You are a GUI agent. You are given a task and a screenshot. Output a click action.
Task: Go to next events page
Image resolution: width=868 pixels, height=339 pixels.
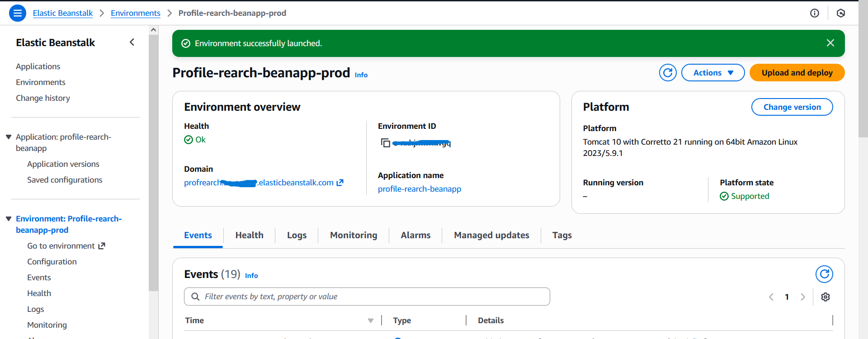point(803,297)
